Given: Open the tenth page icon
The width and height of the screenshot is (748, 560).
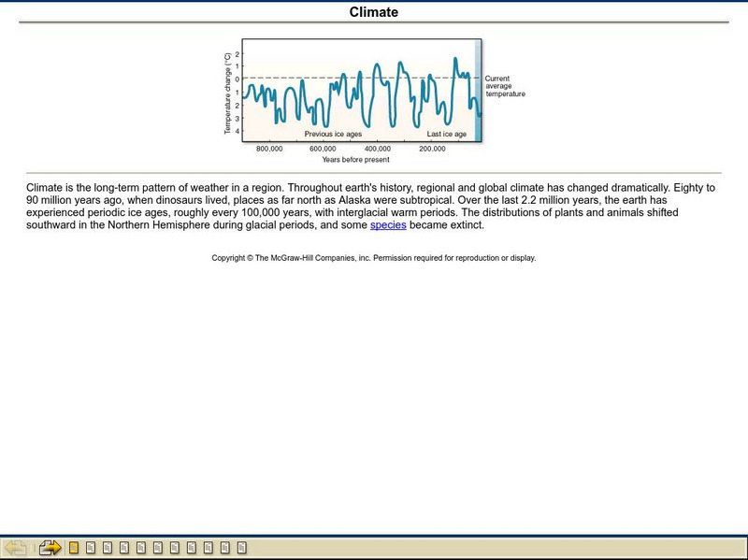Looking at the screenshot, I should [x=225, y=547].
